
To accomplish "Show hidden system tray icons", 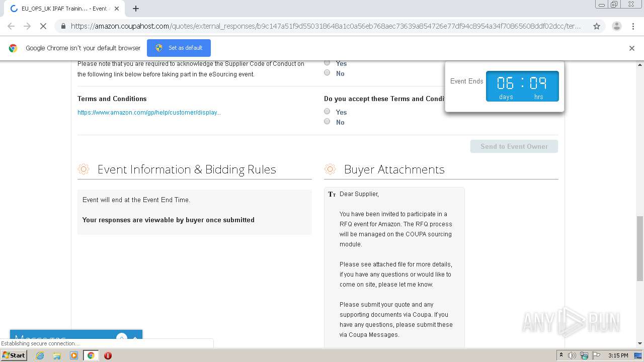I will [561, 355].
